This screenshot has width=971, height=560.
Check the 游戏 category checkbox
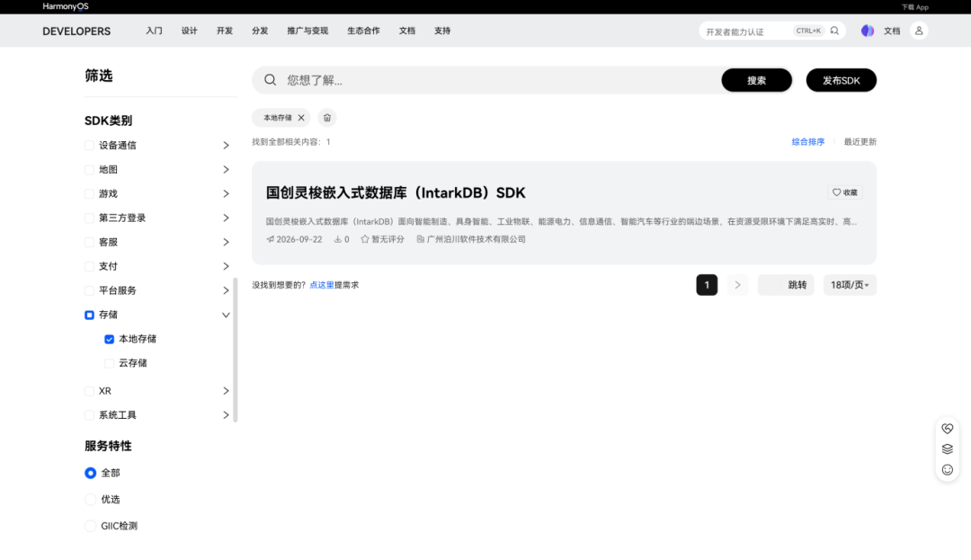pos(89,193)
